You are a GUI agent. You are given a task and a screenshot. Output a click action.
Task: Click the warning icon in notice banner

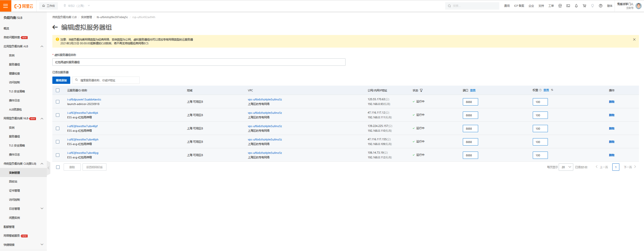pyautogui.click(x=57, y=39)
